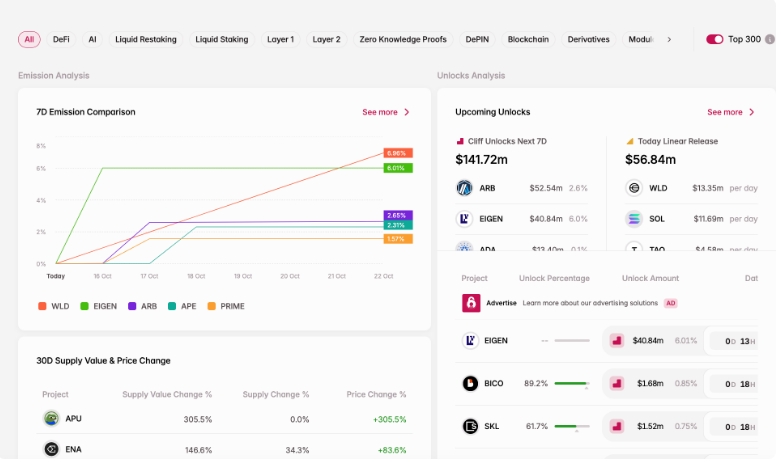Click the 2.31% APE chart label

(x=398, y=225)
